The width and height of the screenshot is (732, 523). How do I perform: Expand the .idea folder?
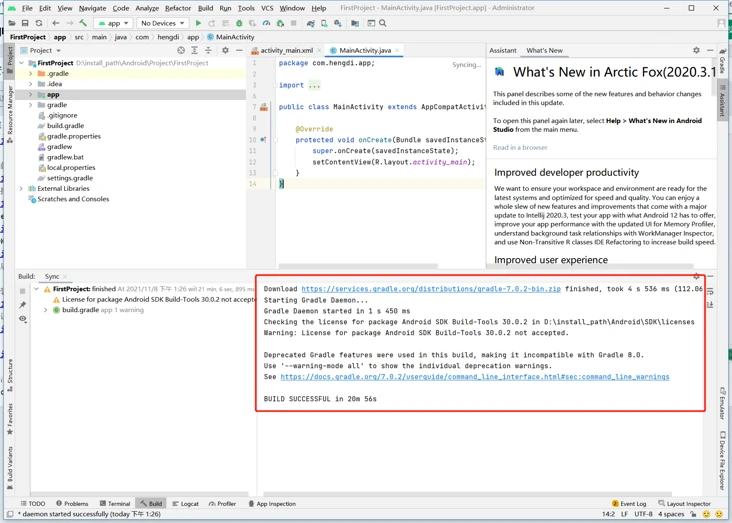pyautogui.click(x=31, y=84)
